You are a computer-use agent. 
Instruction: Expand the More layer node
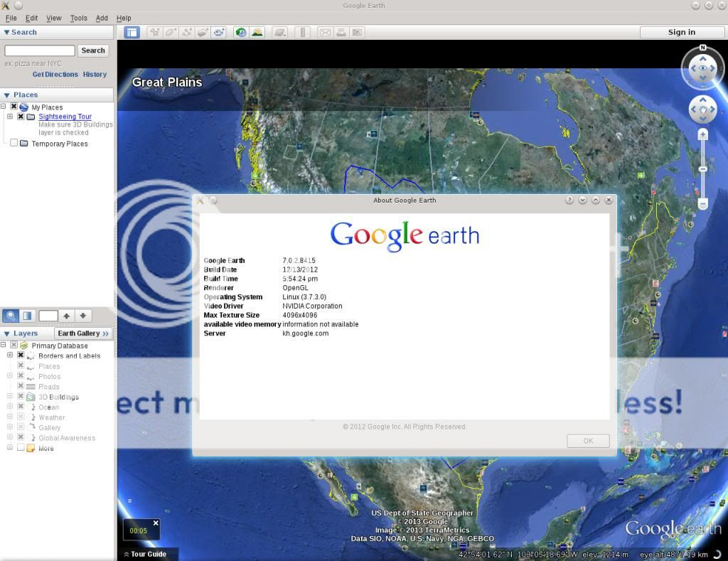[10, 447]
